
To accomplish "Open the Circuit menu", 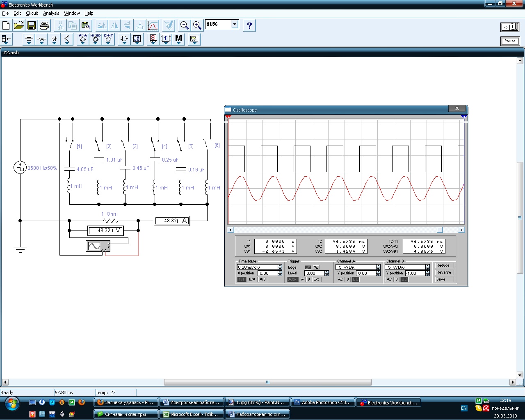I will click(x=32, y=13).
